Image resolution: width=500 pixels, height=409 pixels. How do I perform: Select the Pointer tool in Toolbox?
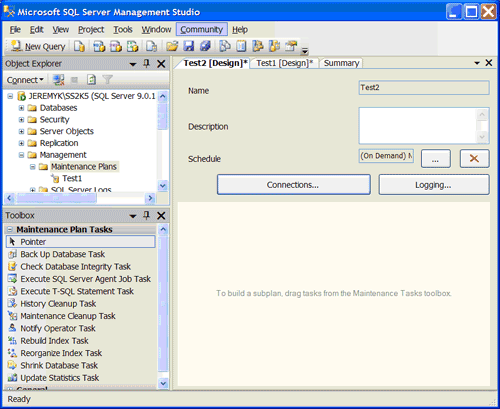[81, 242]
